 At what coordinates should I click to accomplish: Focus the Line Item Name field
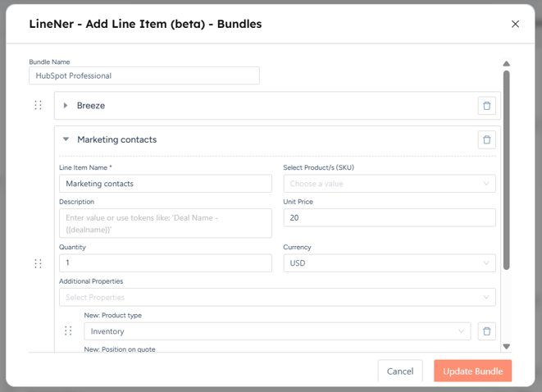(x=165, y=184)
